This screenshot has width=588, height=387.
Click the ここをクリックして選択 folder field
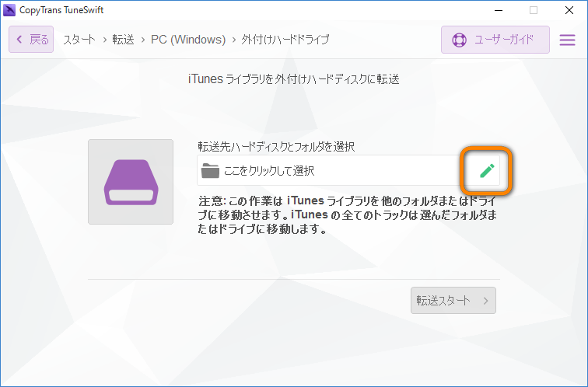348,170
